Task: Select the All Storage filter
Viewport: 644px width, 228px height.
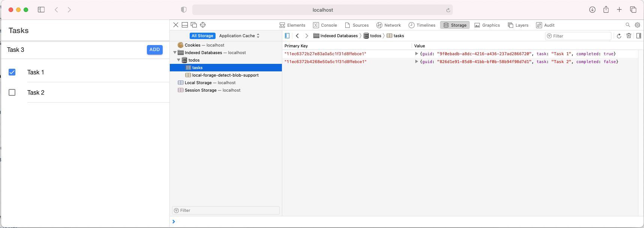Action: pos(202,36)
